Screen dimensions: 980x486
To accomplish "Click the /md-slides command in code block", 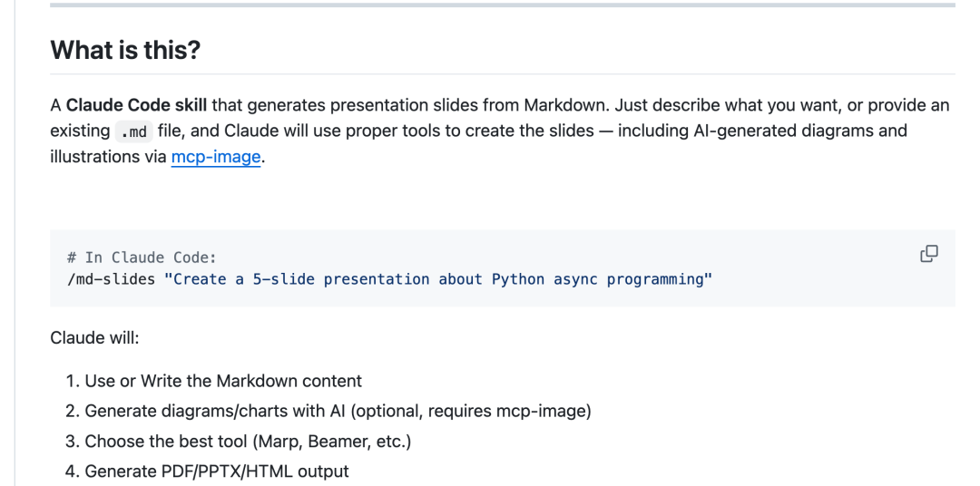I will point(111,278).
